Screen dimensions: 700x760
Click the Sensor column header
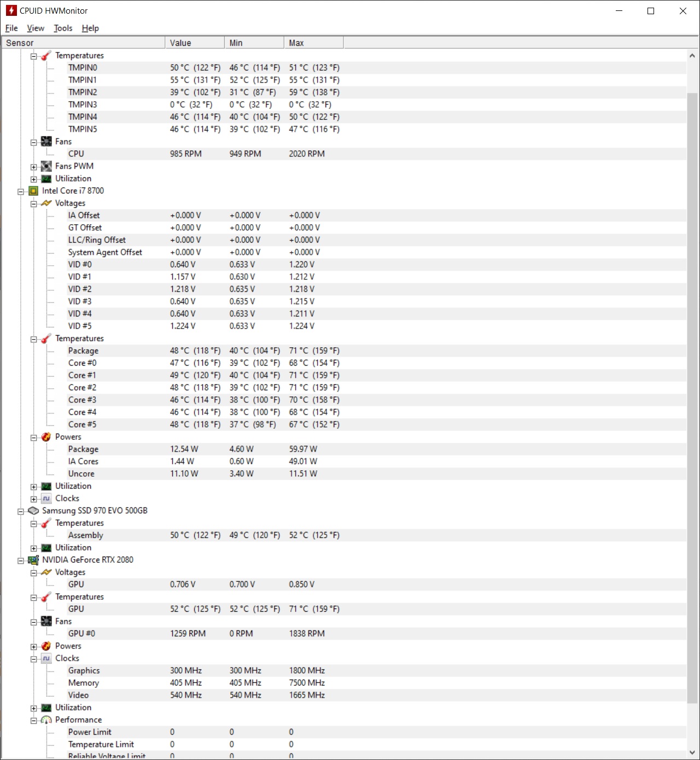coord(83,43)
